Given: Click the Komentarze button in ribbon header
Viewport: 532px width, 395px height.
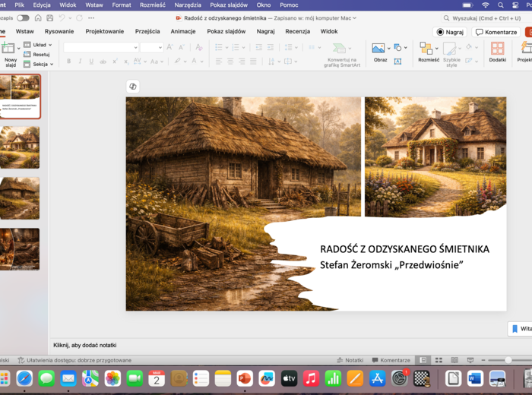Looking at the screenshot, I should tap(496, 32).
